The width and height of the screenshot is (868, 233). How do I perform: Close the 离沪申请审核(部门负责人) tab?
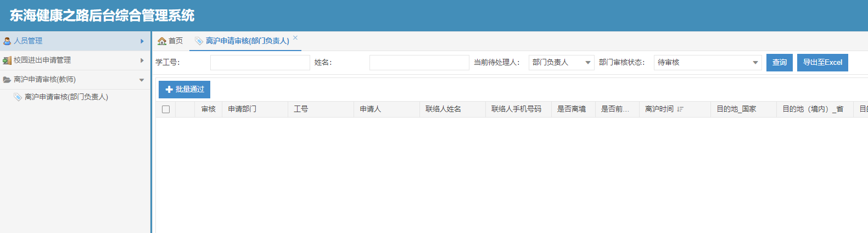click(x=295, y=38)
